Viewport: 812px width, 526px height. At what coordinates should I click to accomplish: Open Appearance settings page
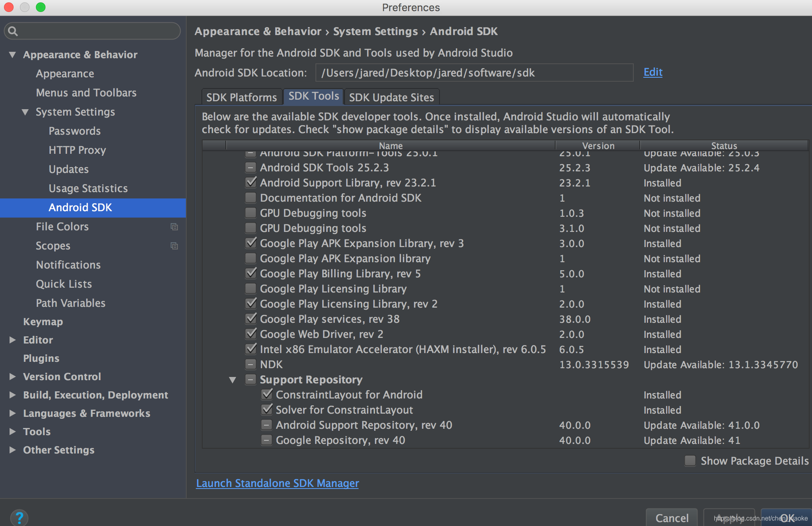[x=65, y=74]
